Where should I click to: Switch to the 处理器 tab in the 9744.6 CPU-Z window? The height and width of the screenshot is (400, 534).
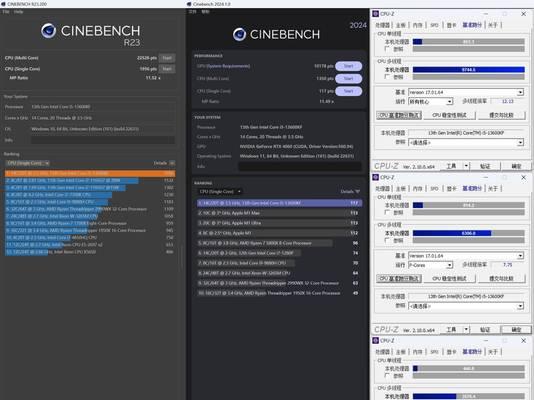pos(382,25)
